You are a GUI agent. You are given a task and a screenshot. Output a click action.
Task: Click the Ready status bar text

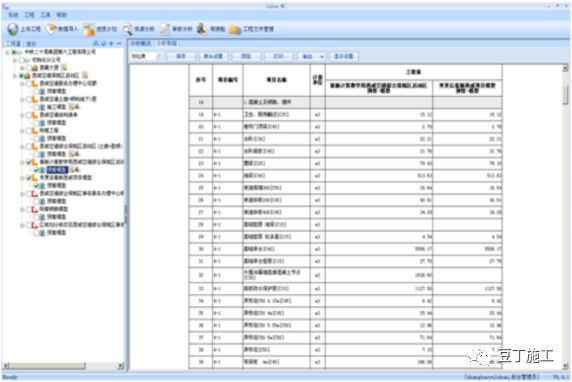pos(10,377)
